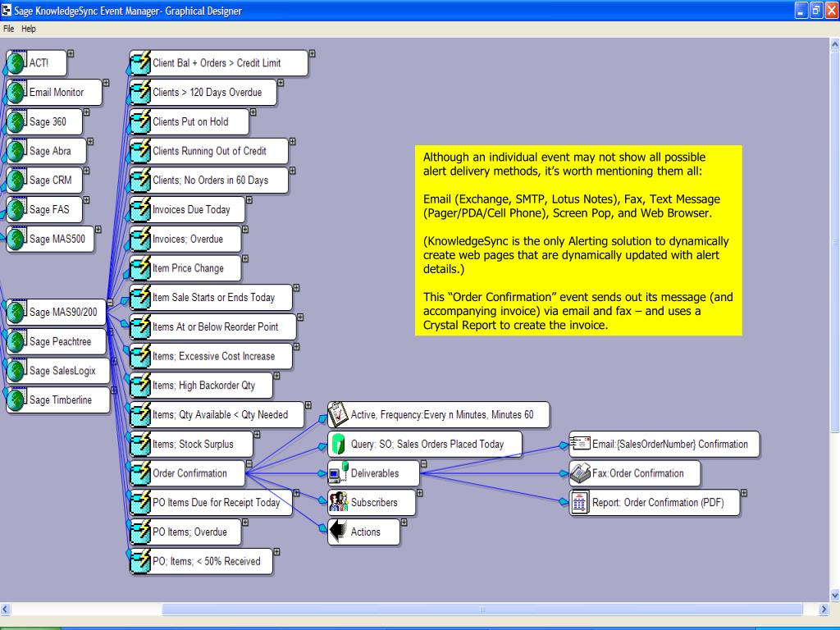Collapse the Deliverables node

pyautogui.click(x=424, y=464)
